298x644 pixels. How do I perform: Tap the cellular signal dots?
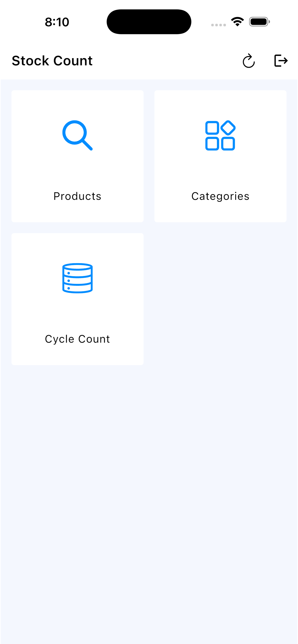click(x=218, y=25)
